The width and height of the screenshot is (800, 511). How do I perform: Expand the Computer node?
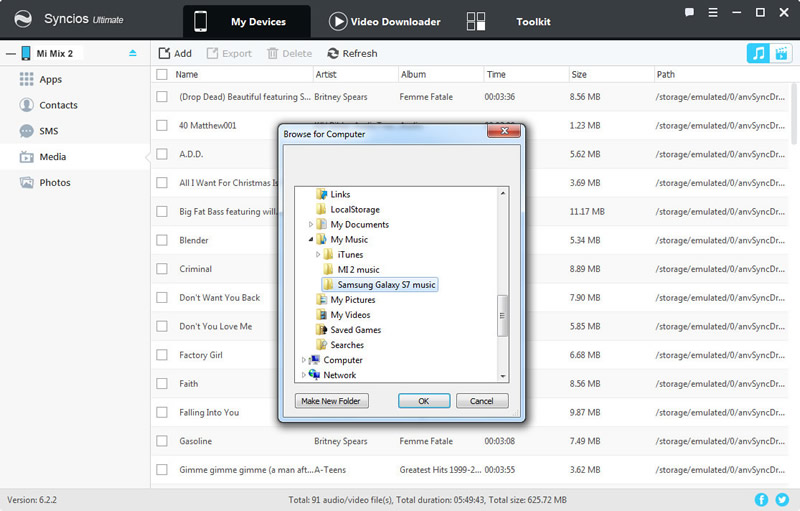point(304,360)
